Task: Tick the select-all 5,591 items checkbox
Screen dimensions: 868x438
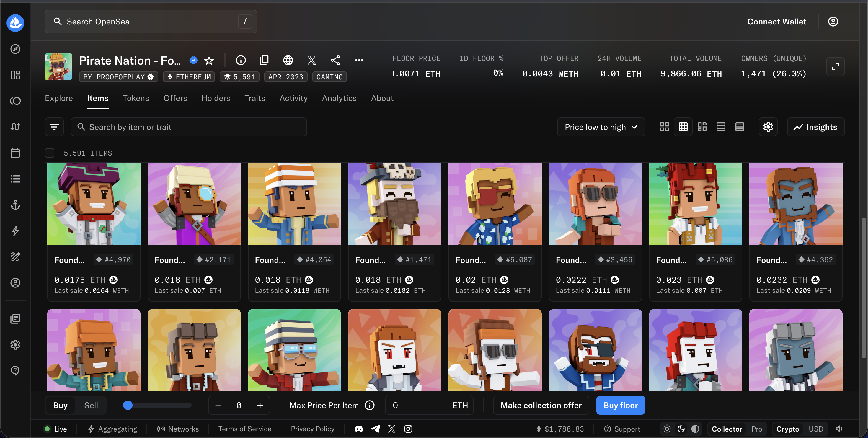Action: [x=50, y=153]
